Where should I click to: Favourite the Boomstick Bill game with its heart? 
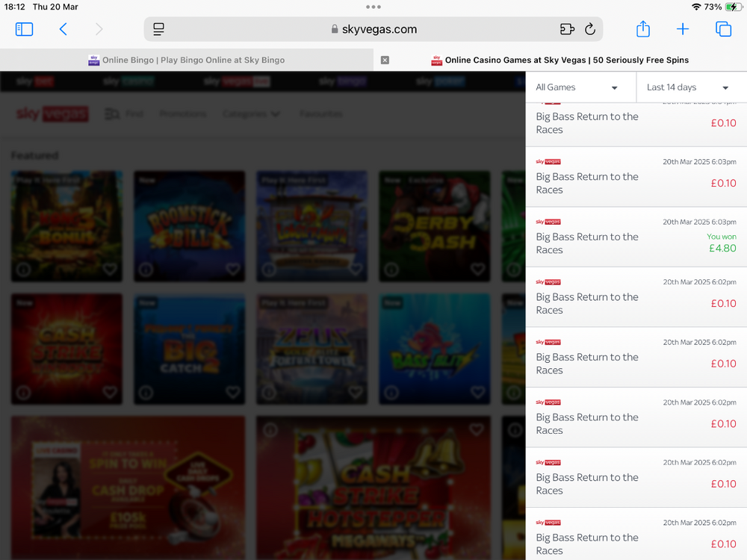[x=232, y=269]
